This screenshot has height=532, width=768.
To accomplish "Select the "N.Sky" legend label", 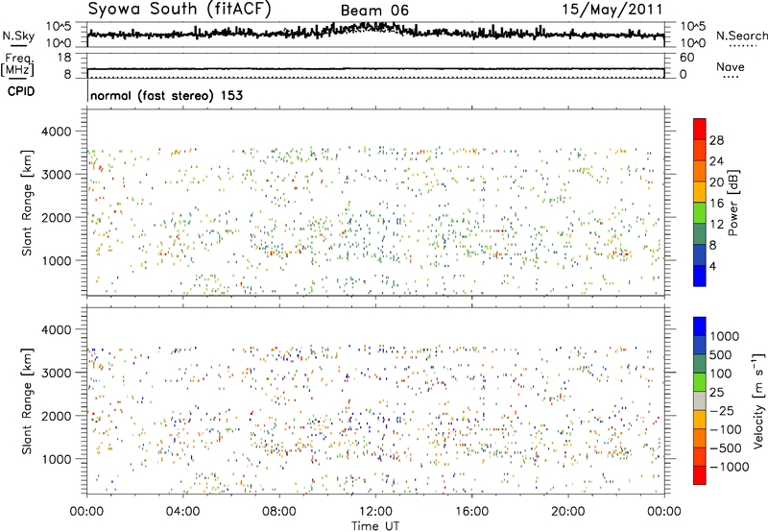I will pyautogui.click(x=18, y=36).
